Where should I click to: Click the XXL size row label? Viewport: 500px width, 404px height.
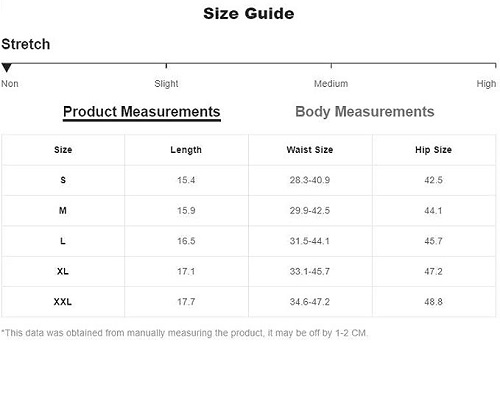63,302
